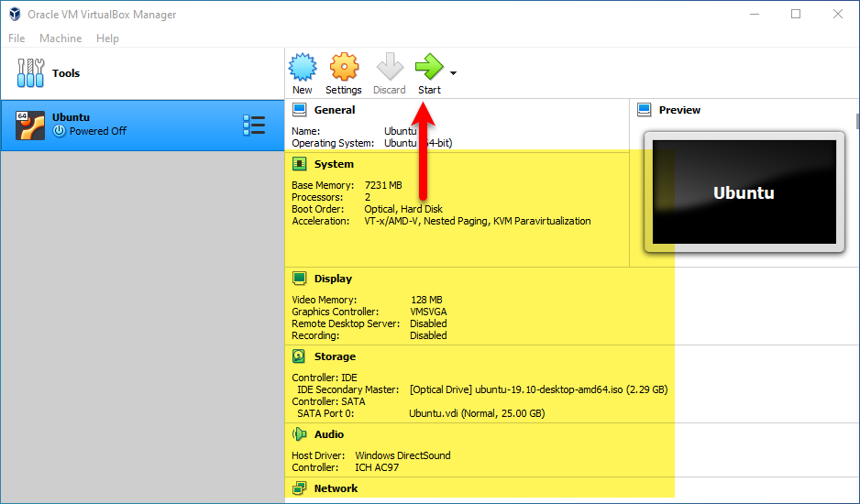Open the Audio section heading

pyautogui.click(x=329, y=434)
